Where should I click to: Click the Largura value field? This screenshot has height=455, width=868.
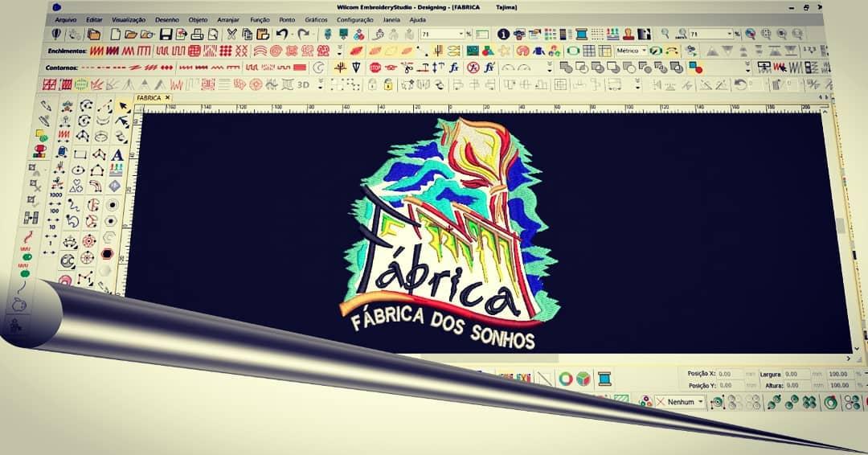click(x=797, y=374)
